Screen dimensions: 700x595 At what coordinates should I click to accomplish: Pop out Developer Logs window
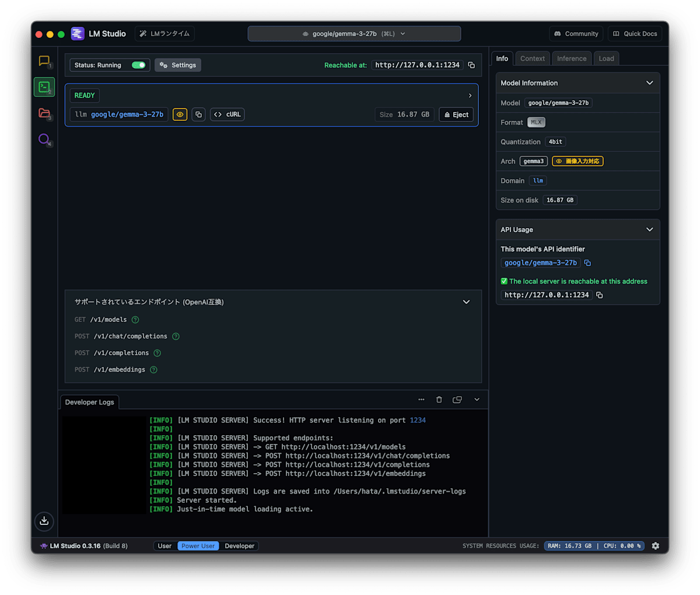pos(457,400)
